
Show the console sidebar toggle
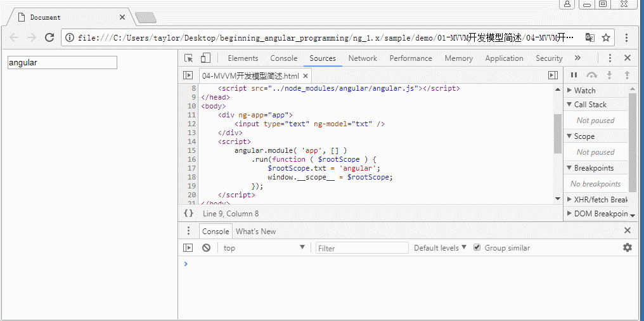(x=188, y=248)
